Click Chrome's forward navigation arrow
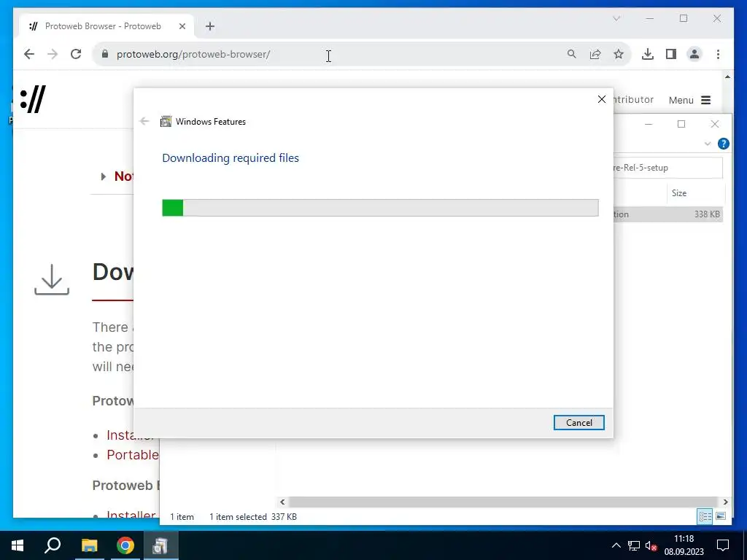The width and height of the screenshot is (747, 560). pos(53,54)
